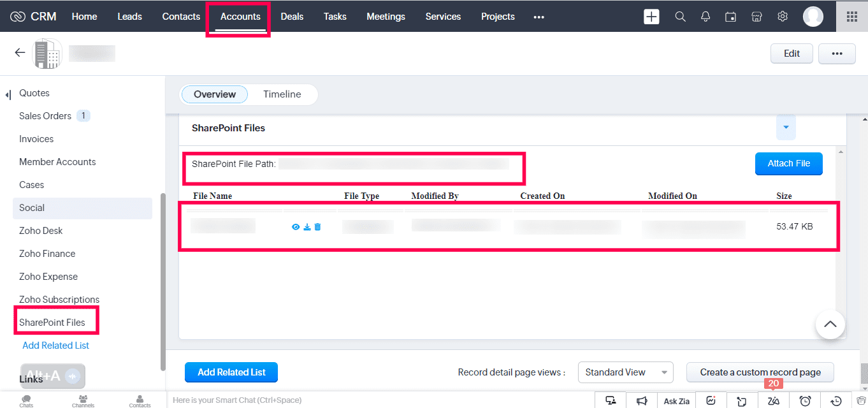Open the Services module
This screenshot has width=868, height=408.
(x=443, y=17)
